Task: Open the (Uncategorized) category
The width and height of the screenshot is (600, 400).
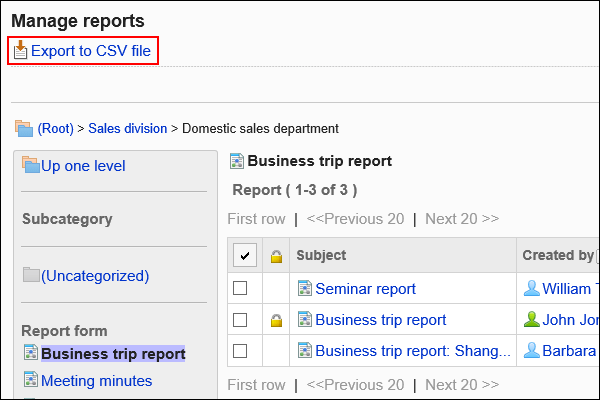Action: (95, 276)
